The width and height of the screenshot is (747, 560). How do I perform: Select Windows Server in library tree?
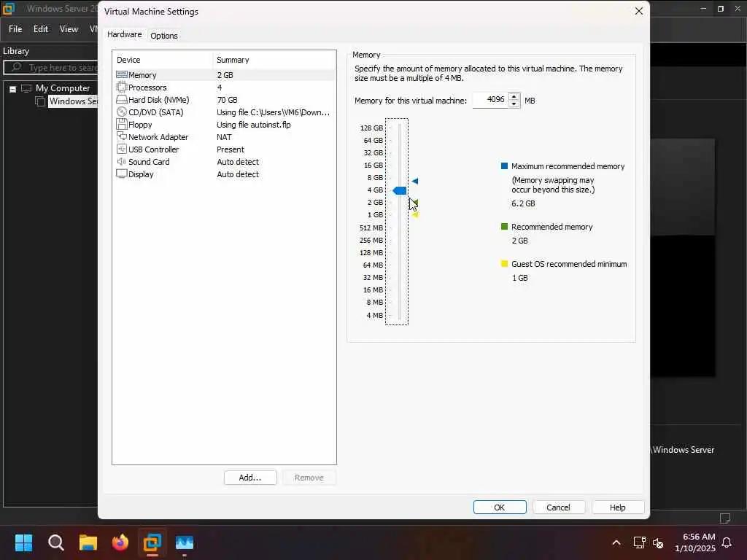coord(74,101)
